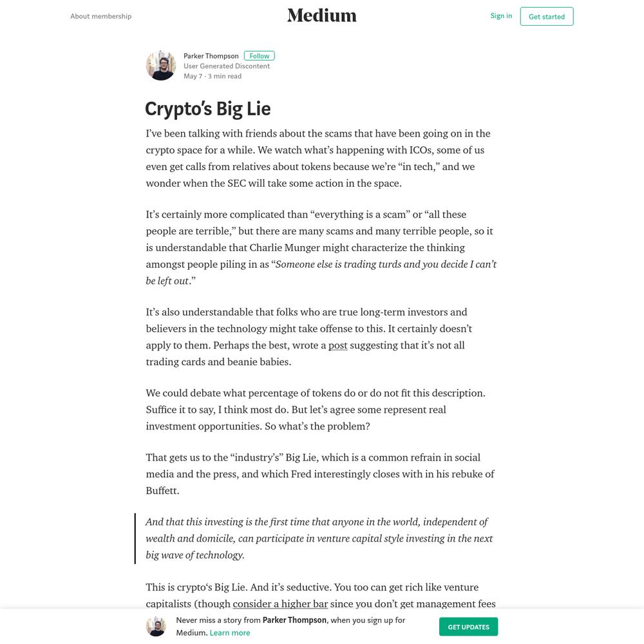Click Sign in

point(501,15)
